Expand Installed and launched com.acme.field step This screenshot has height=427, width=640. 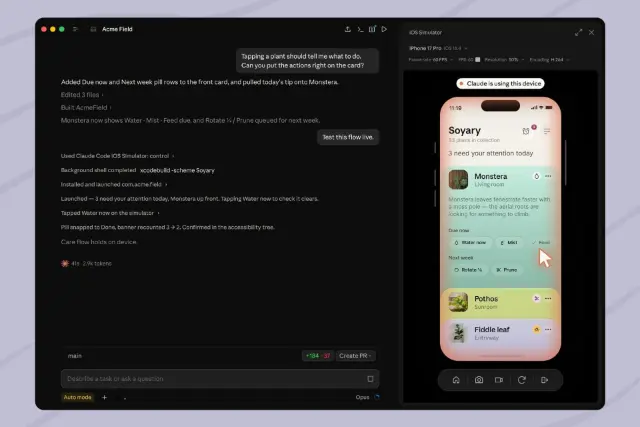pos(114,185)
